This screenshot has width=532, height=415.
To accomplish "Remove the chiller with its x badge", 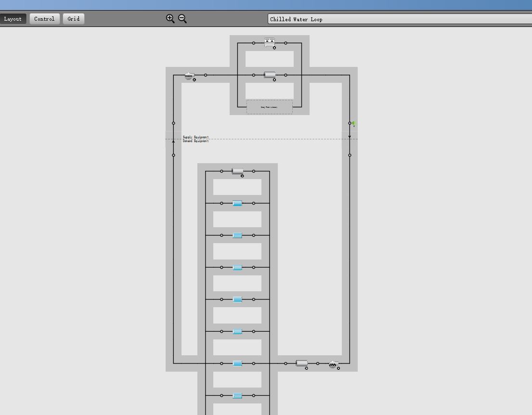I will pos(274,48).
